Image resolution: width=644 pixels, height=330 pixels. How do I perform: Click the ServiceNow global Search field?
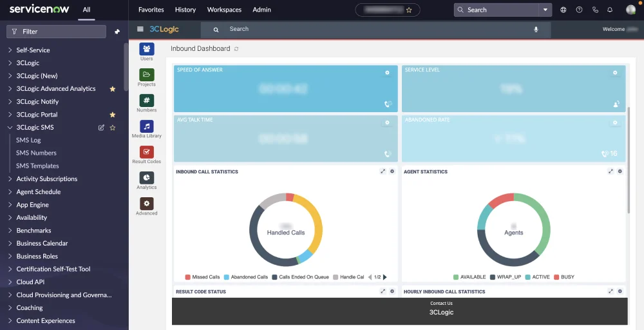point(496,10)
